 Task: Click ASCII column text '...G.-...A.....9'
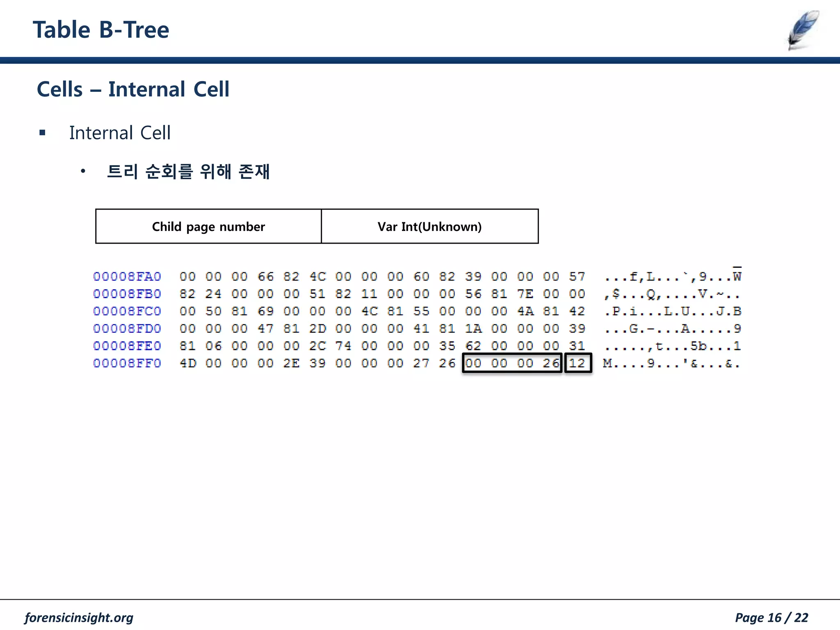pyautogui.click(x=673, y=329)
